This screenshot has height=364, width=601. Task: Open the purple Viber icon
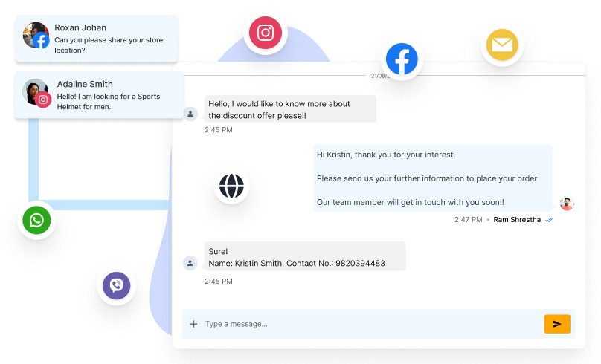(x=117, y=285)
